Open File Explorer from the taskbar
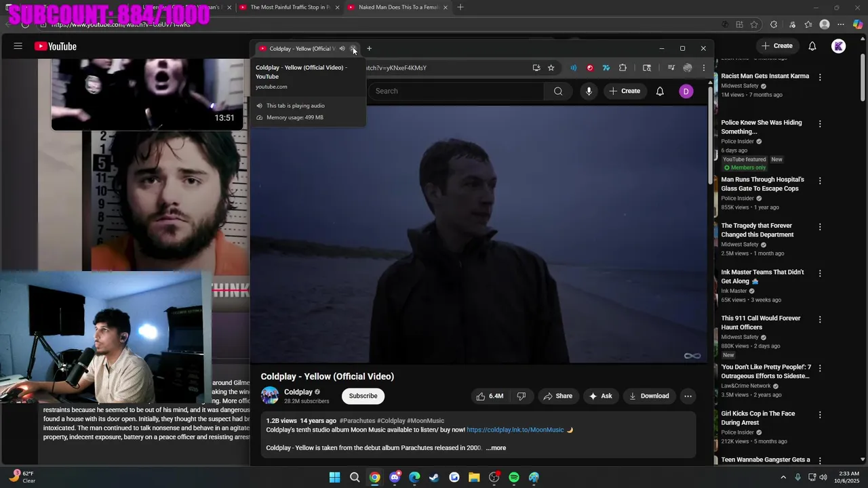Viewport: 868px width, 488px height. click(x=474, y=477)
